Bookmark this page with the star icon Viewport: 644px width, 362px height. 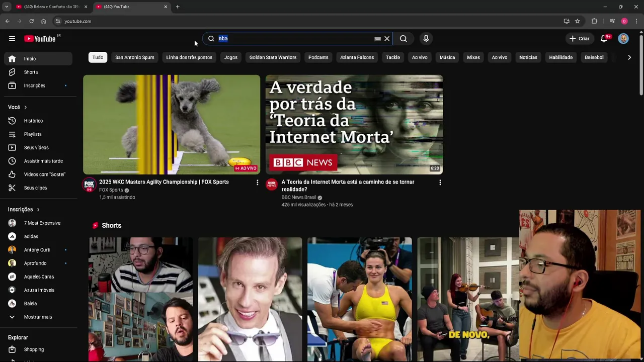(x=577, y=21)
